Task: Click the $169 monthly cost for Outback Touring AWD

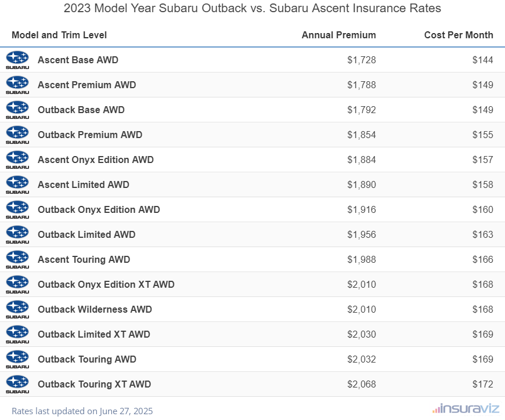Action: (x=483, y=360)
